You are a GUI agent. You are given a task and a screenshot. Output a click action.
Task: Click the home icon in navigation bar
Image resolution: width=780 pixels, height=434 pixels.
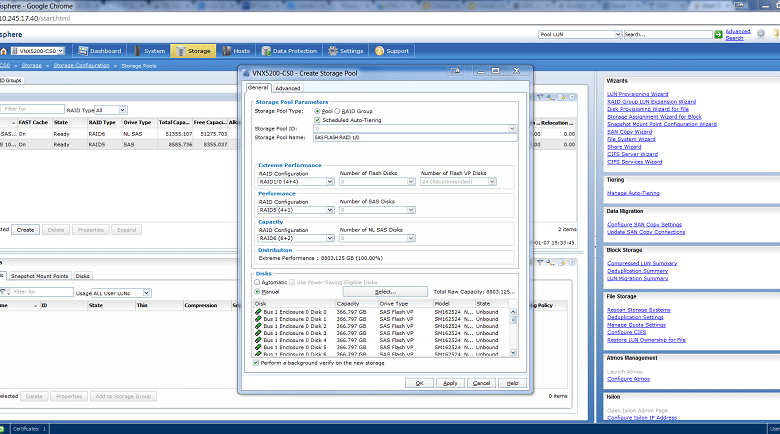click(x=4, y=51)
